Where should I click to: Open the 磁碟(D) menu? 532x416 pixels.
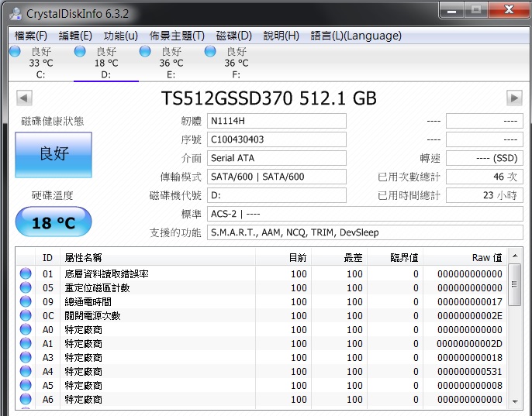pos(234,36)
